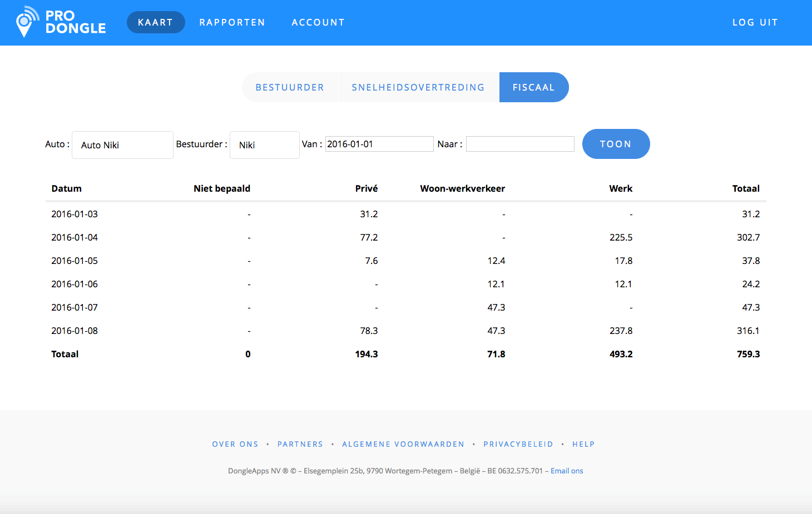Open the Privacybeleid link

pos(518,444)
